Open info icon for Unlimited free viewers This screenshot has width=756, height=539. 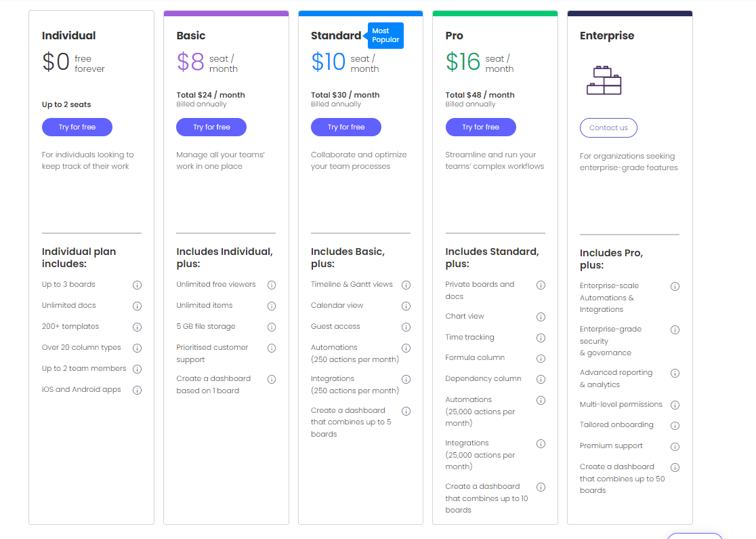(272, 285)
